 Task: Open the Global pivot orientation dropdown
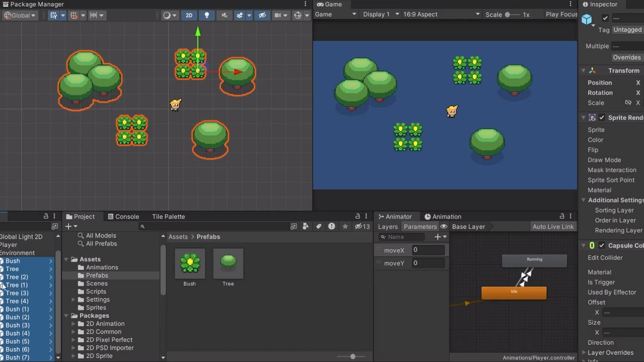coord(19,15)
